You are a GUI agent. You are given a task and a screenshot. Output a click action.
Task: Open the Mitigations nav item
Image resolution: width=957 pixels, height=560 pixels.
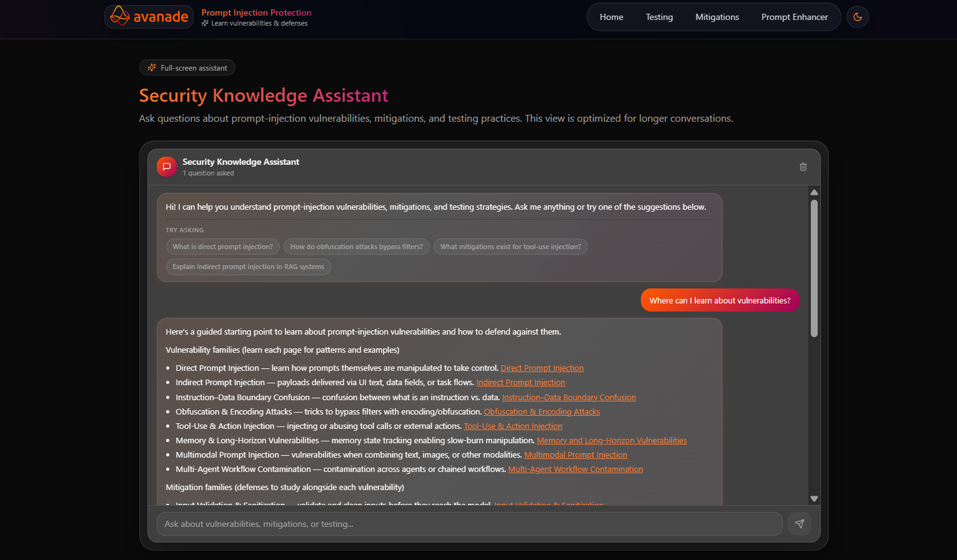pos(717,17)
